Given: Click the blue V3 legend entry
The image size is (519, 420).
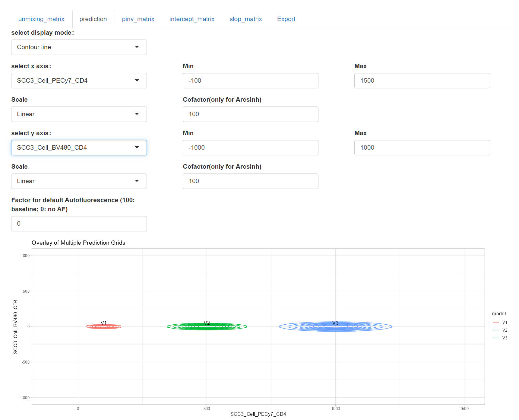Looking at the screenshot, I should click(501, 338).
